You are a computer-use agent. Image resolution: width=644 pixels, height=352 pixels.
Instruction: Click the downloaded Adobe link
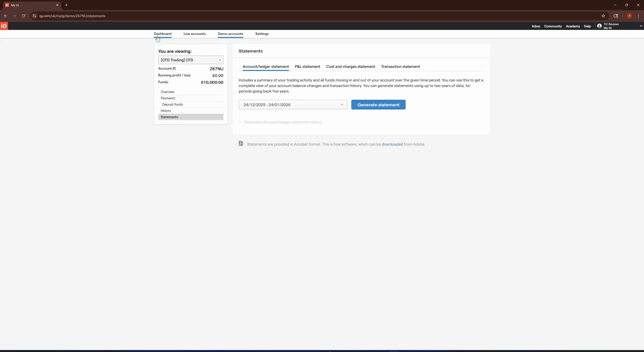pos(392,144)
